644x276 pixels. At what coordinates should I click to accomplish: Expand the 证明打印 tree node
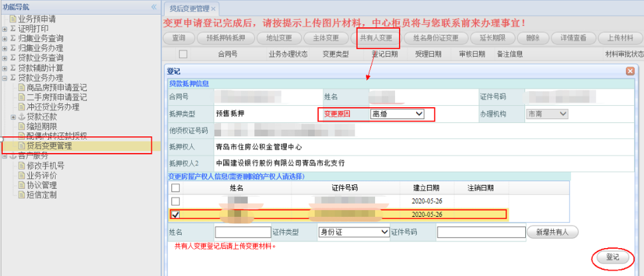pyautogui.click(x=5, y=29)
